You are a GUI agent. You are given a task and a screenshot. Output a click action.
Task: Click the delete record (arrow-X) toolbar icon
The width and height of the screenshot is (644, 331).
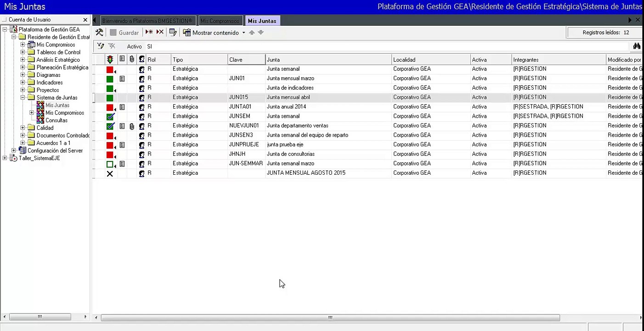tap(160, 32)
